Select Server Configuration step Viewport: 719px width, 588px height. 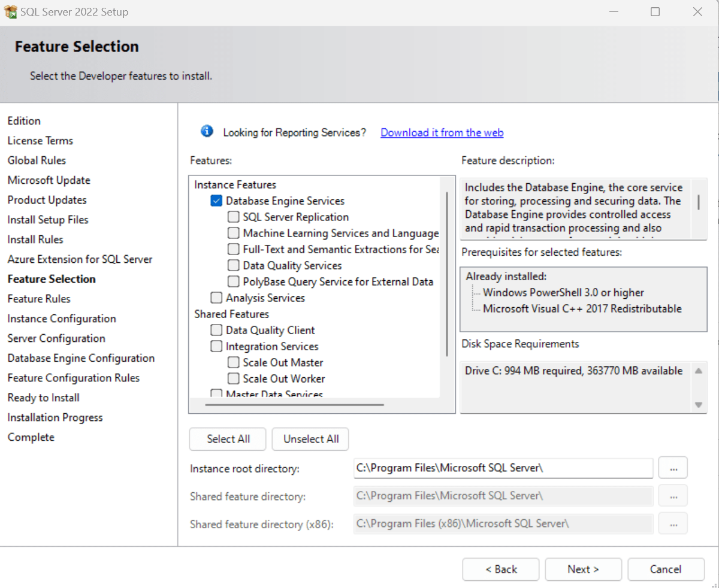point(56,338)
